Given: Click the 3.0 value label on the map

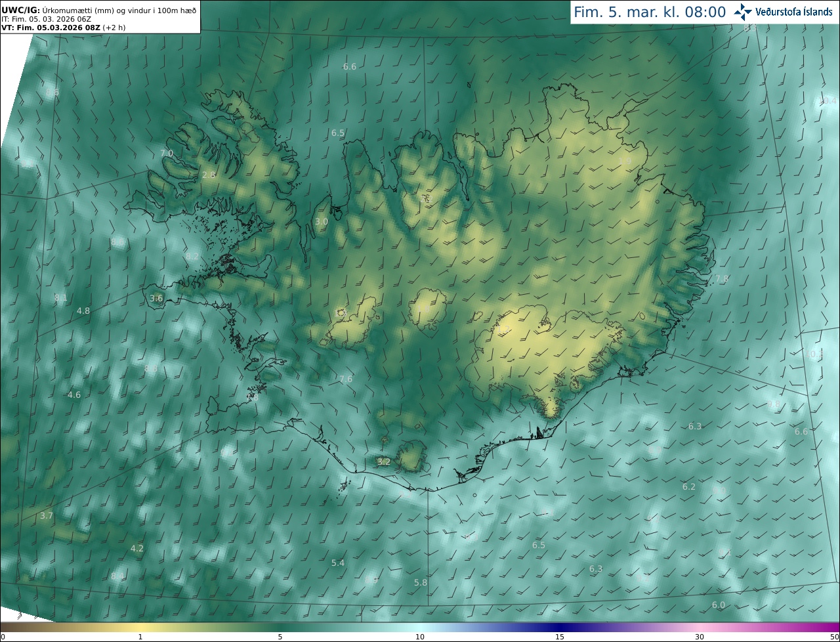Looking at the screenshot, I should tap(322, 222).
